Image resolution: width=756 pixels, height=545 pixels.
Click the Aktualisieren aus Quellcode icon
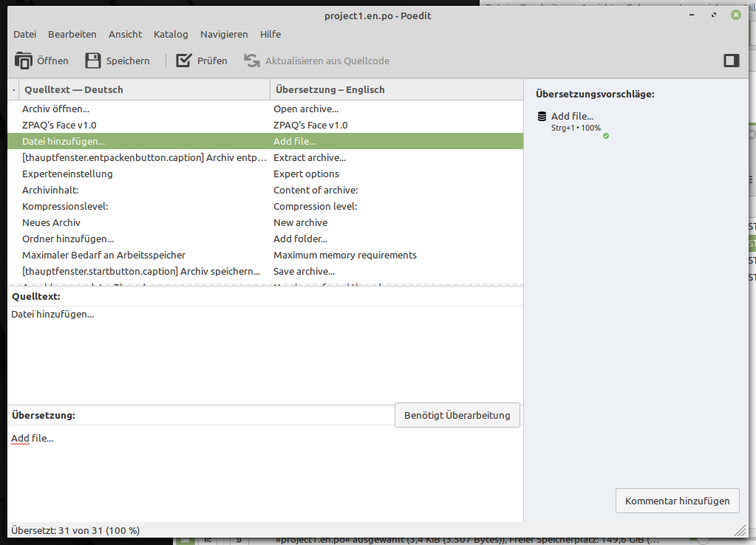pos(252,61)
